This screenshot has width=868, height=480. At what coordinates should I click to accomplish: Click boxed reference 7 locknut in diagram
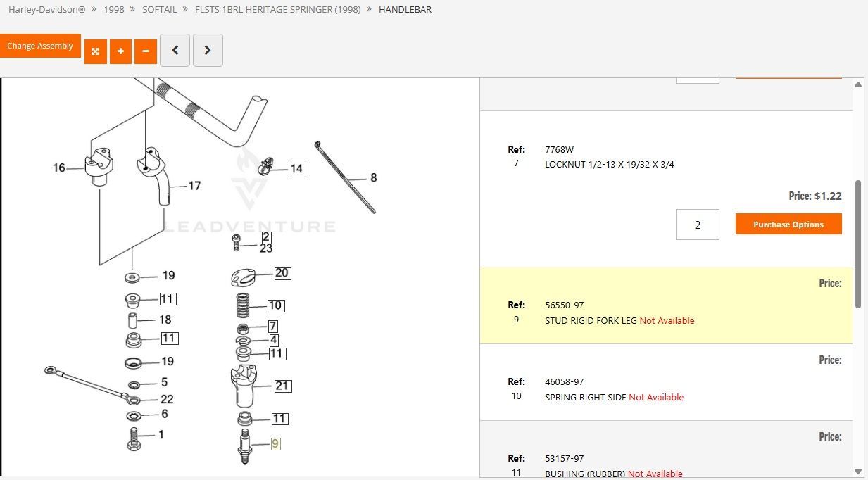[x=272, y=327]
